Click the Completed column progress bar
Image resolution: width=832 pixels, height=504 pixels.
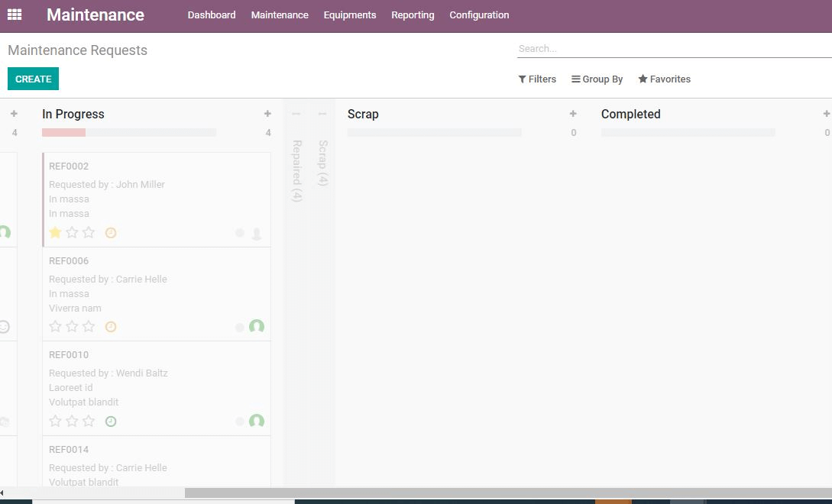(688, 133)
